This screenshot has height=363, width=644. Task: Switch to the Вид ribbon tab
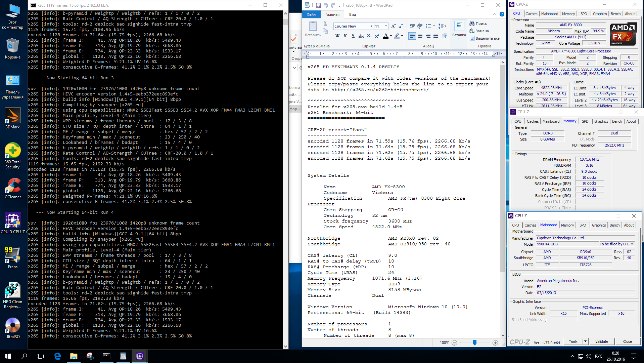click(353, 14)
